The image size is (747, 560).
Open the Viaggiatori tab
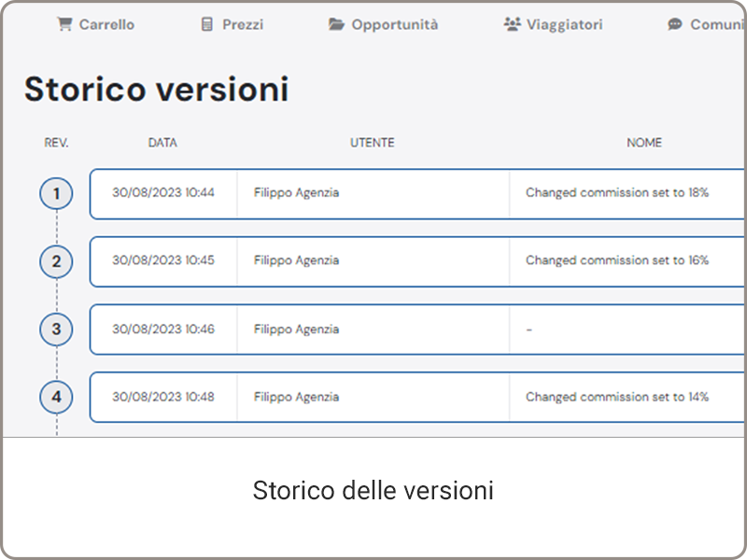pyautogui.click(x=553, y=24)
